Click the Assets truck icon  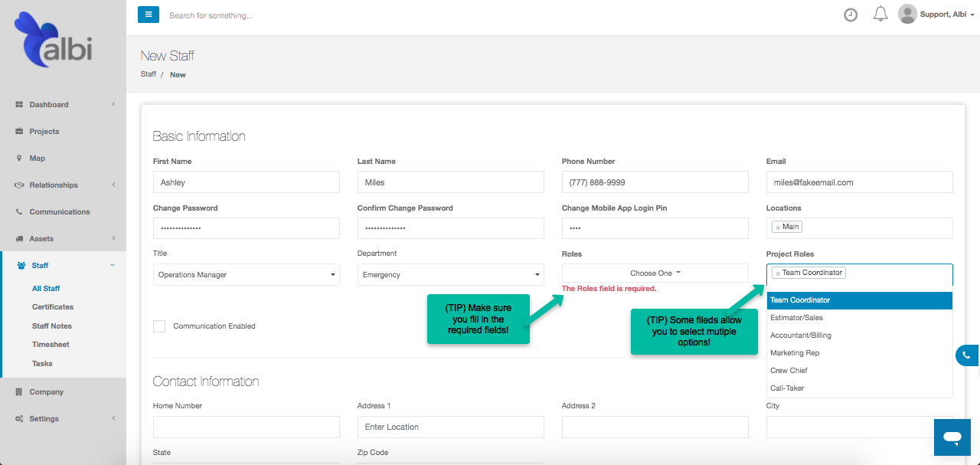tap(19, 238)
